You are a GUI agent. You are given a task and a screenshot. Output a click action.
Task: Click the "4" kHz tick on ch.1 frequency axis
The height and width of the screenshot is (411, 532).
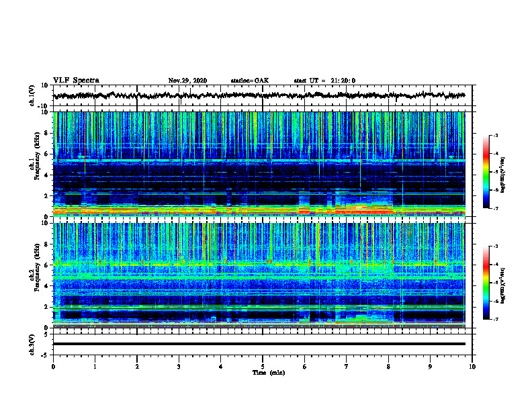(x=46, y=175)
